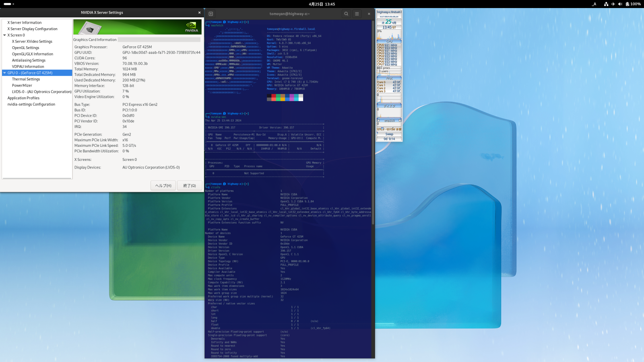Screen dimensions: 644x362
Task: Click the horizontal scrollbar under the settings tree
Action: (x=37, y=177)
